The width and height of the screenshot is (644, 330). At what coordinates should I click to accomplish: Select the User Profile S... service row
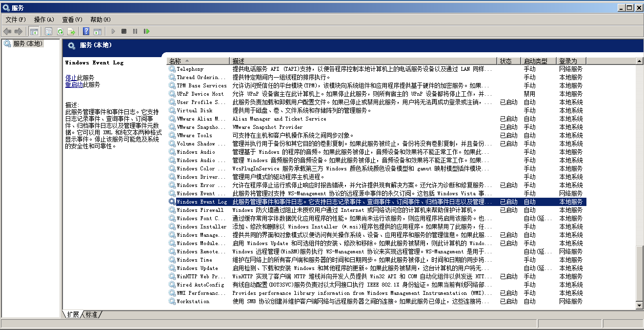click(x=377, y=102)
